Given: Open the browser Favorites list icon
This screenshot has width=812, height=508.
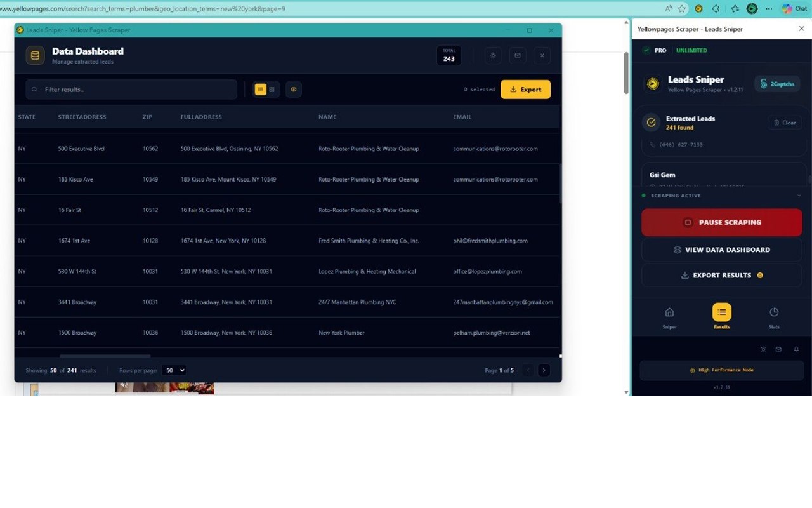Looking at the screenshot, I should coord(735,9).
